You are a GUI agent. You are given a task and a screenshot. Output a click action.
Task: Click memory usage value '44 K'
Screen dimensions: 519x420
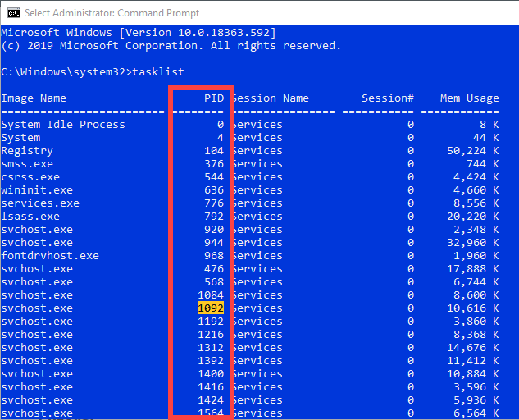pyautogui.click(x=485, y=138)
